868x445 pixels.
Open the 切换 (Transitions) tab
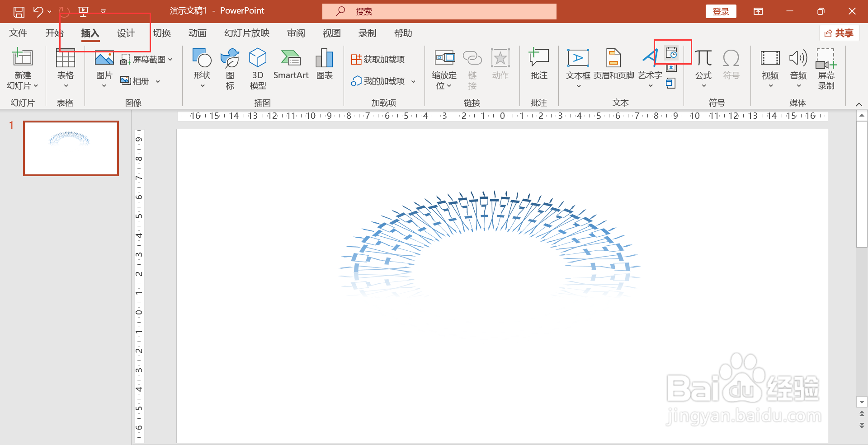pyautogui.click(x=162, y=33)
